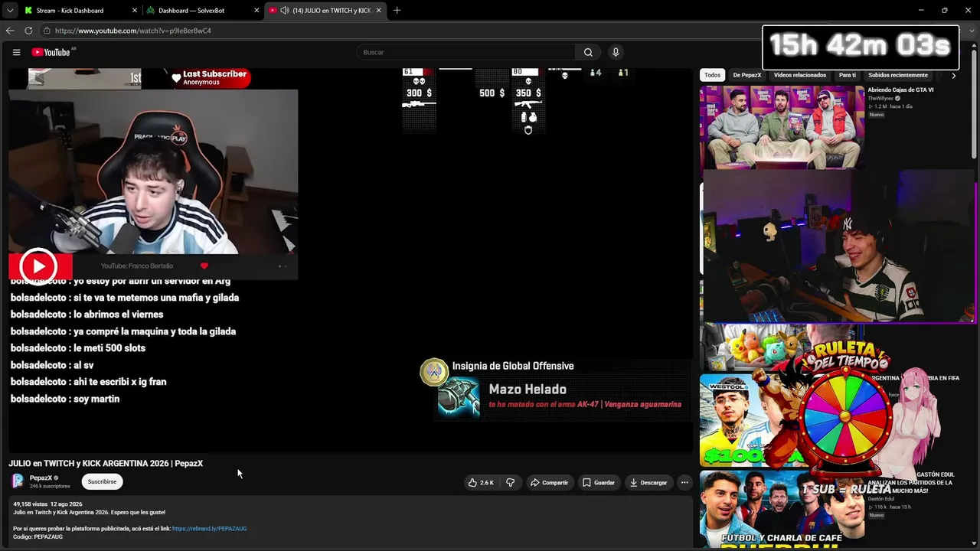View site information next to the URL
Viewport: 980px width, 551px height.
pyautogui.click(x=47, y=31)
